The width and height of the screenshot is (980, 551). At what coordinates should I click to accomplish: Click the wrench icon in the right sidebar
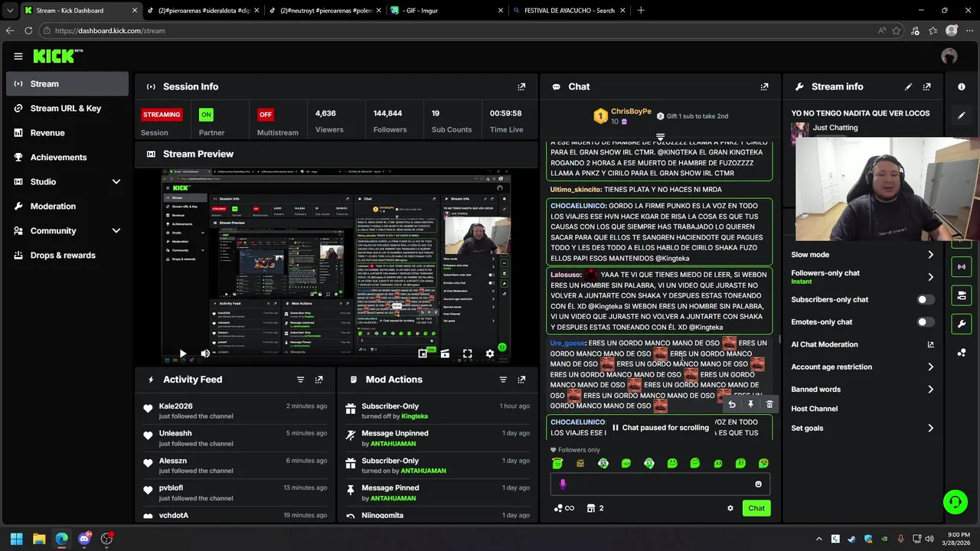[962, 324]
